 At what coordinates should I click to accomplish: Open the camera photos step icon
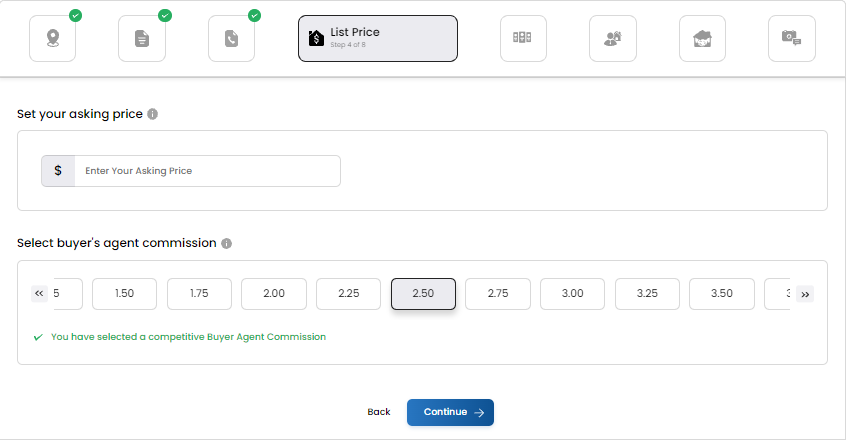tap(792, 38)
